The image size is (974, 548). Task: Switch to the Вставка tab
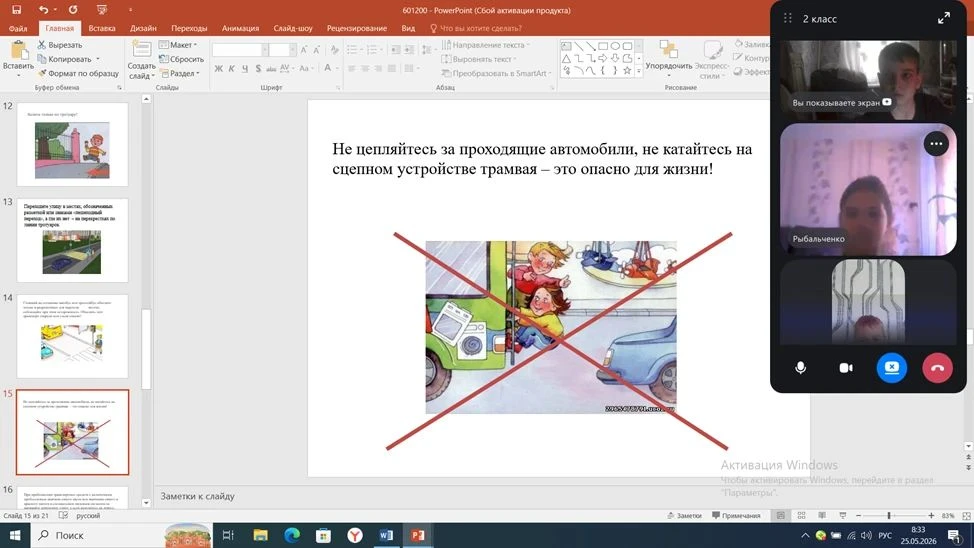coord(102,28)
